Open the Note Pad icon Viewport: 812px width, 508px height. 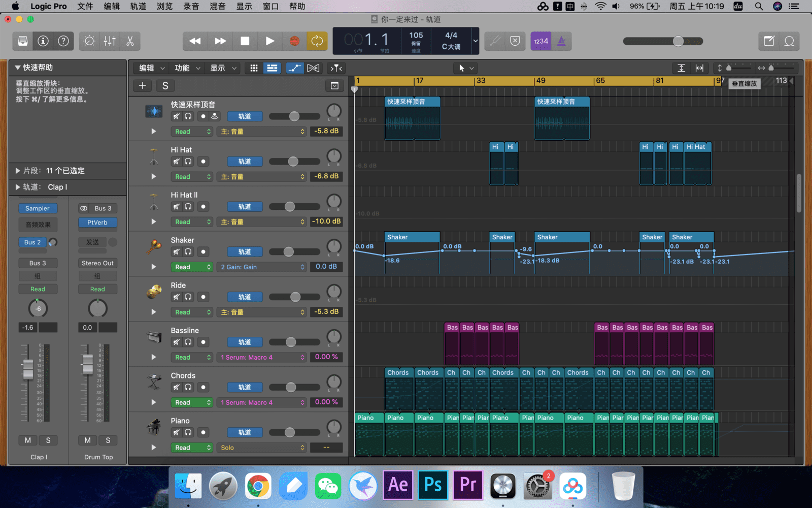pos(769,41)
